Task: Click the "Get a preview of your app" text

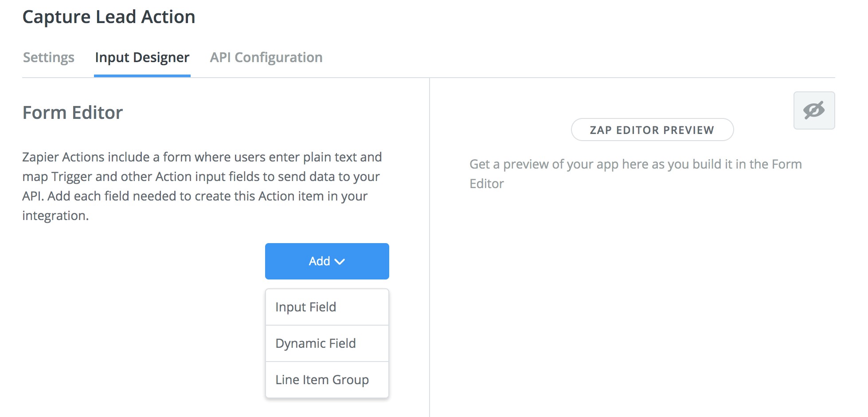Action: [x=635, y=165]
